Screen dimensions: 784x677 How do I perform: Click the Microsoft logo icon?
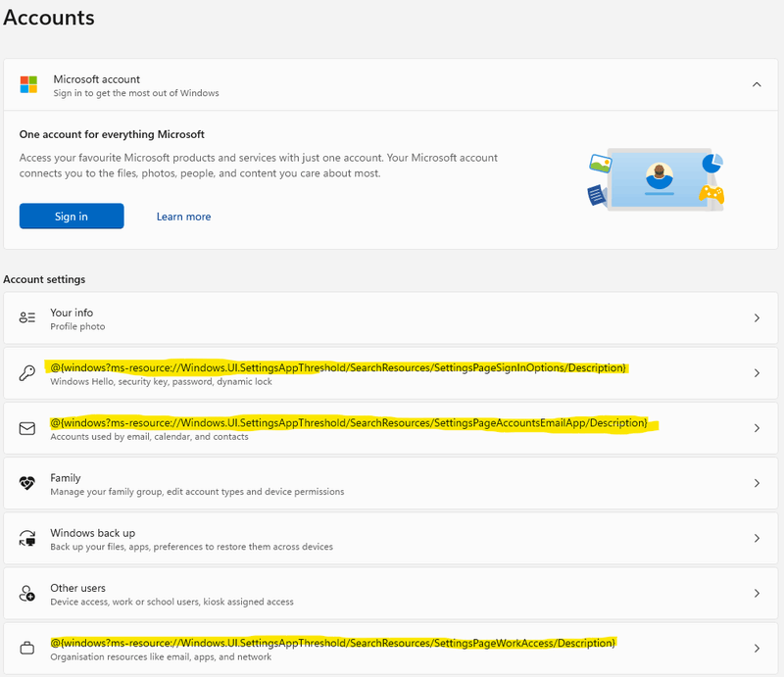[28, 85]
